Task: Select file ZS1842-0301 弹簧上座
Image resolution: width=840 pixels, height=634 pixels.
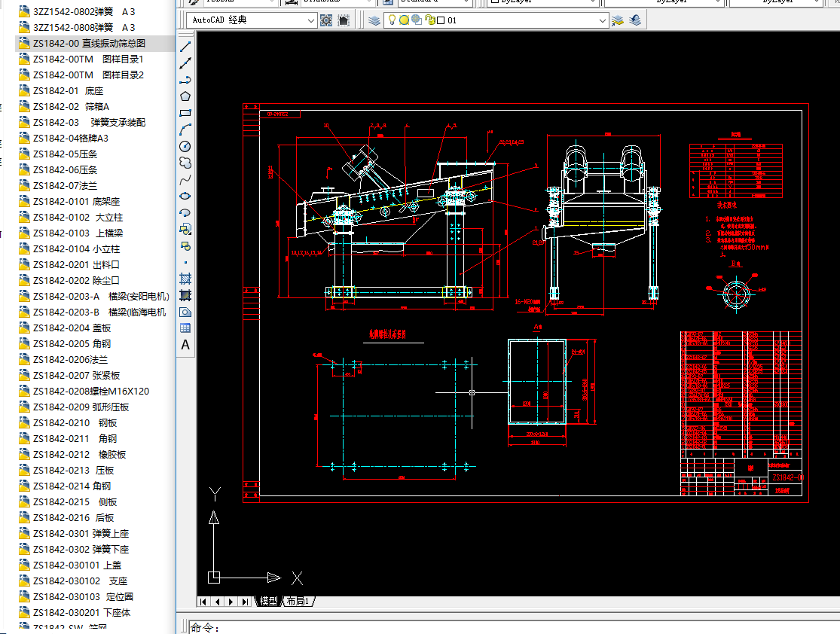Action: tap(74, 533)
